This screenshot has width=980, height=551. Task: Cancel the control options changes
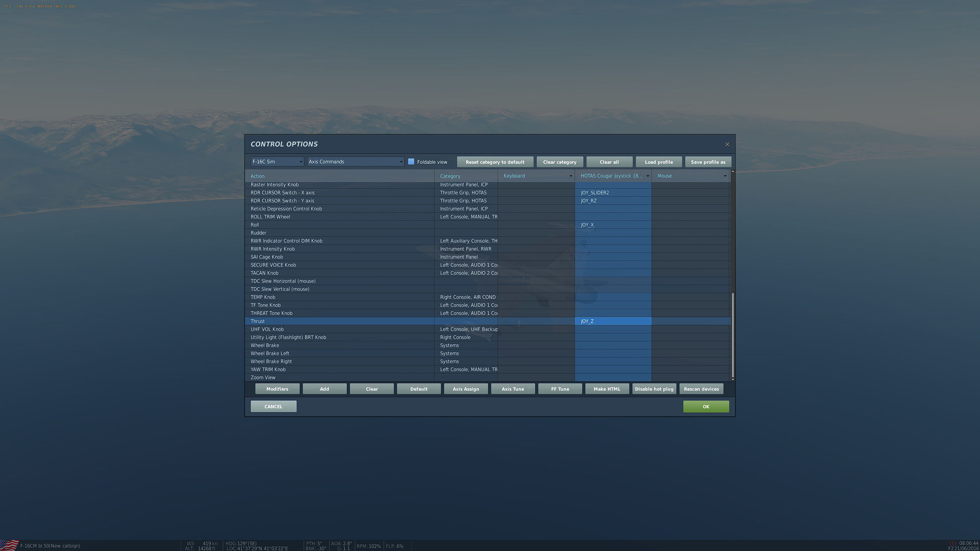tap(273, 406)
